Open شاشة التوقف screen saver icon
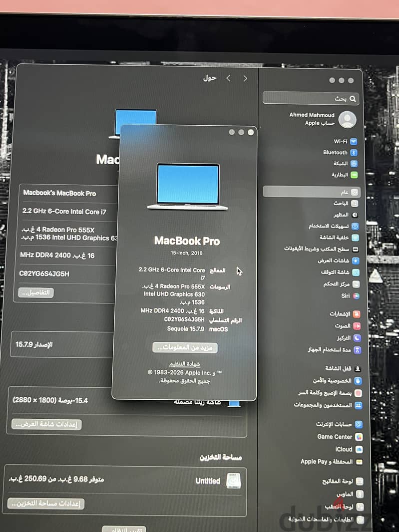The width and height of the screenshot is (399, 532). pyautogui.click(x=356, y=272)
